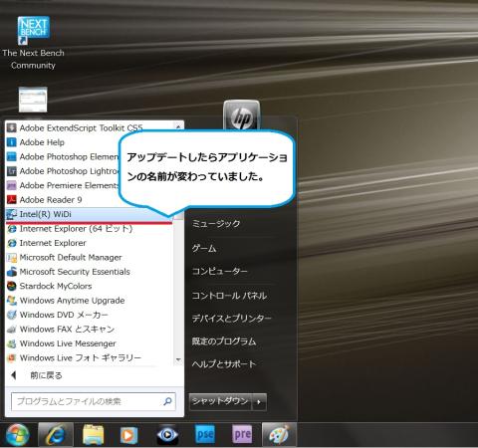Open デバイスとプリンター
Viewport: 478px width, 448px height.
pos(231,319)
